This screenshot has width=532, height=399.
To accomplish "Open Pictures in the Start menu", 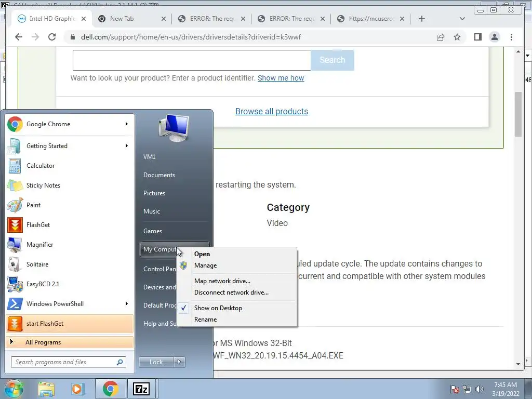I will [x=175, y=193].
